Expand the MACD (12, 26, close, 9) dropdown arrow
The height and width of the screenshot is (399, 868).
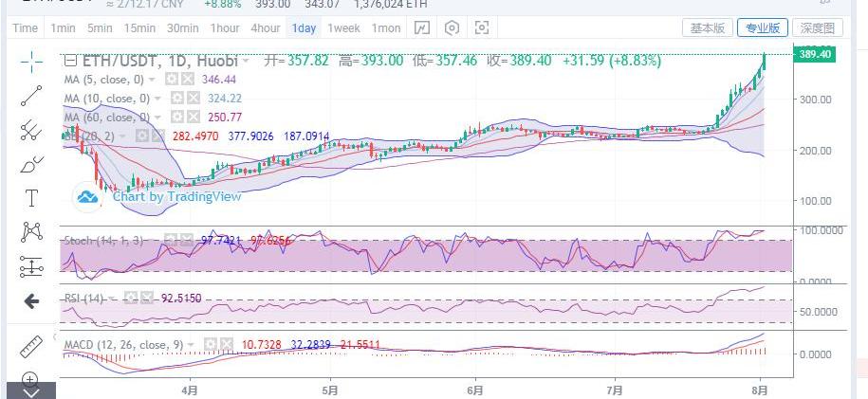(191, 345)
